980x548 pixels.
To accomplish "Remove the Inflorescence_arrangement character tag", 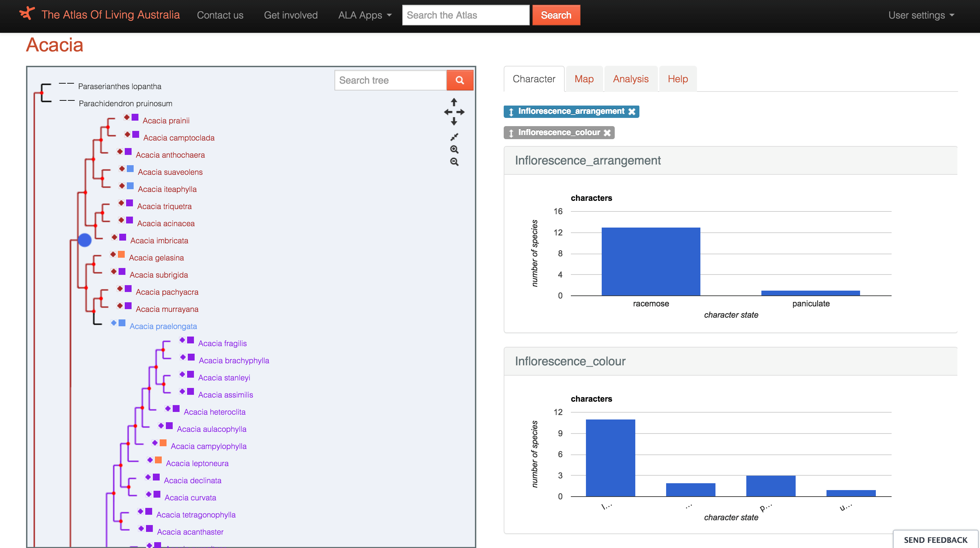I will point(632,111).
